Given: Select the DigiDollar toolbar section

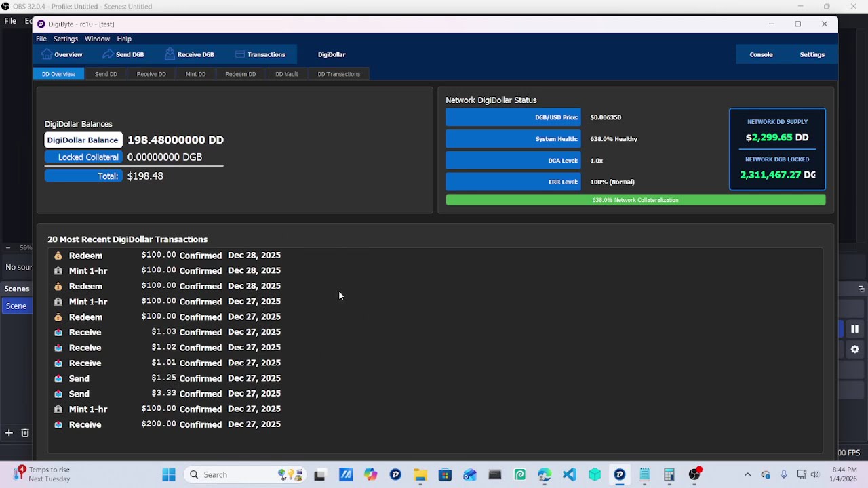Looking at the screenshot, I should pos(332,54).
